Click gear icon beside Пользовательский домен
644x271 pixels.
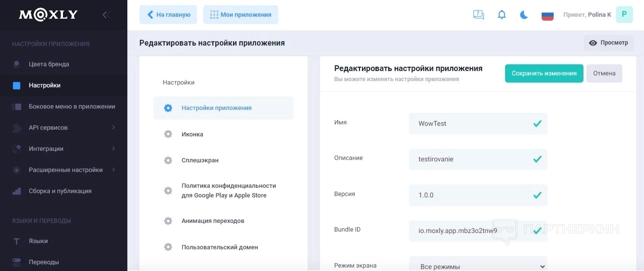pos(168,247)
